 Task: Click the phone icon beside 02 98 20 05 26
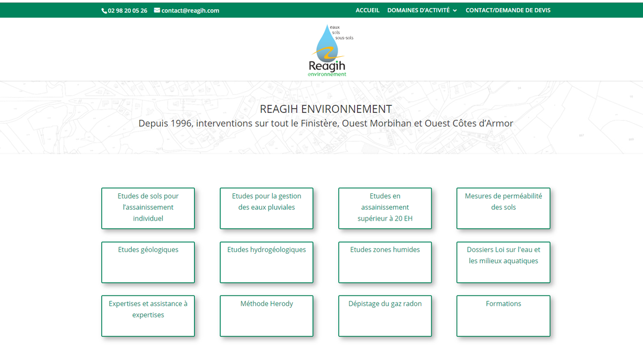104,11
